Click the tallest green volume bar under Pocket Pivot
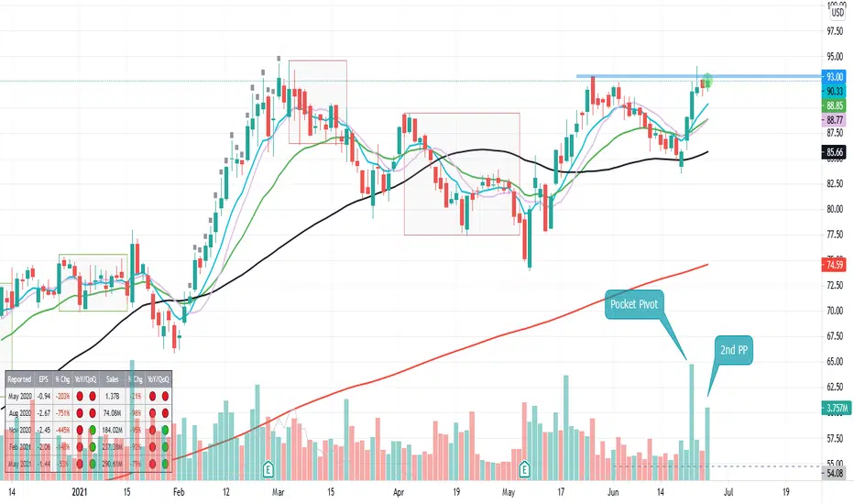Viewport: 854px width, 504px height. click(x=692, y=422)
